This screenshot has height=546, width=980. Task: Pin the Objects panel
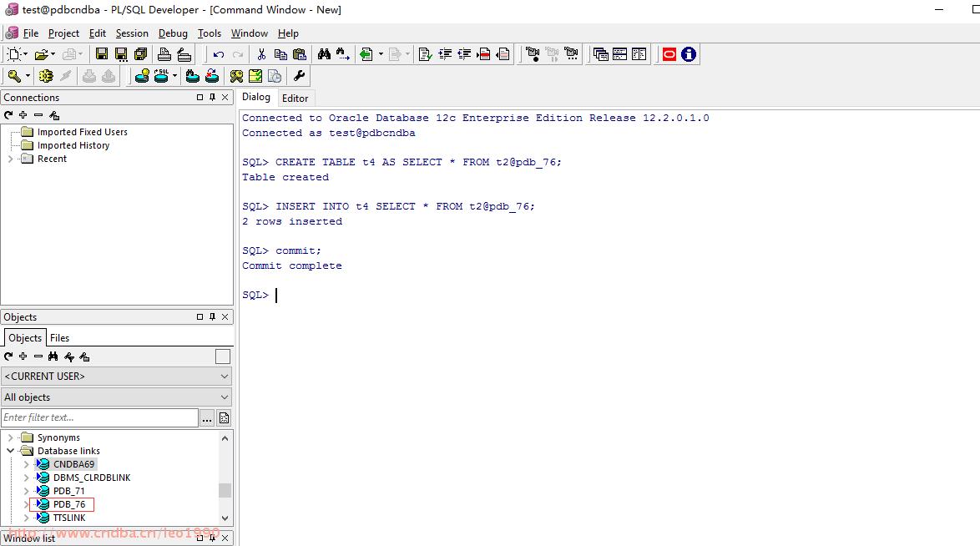point(213,317)
